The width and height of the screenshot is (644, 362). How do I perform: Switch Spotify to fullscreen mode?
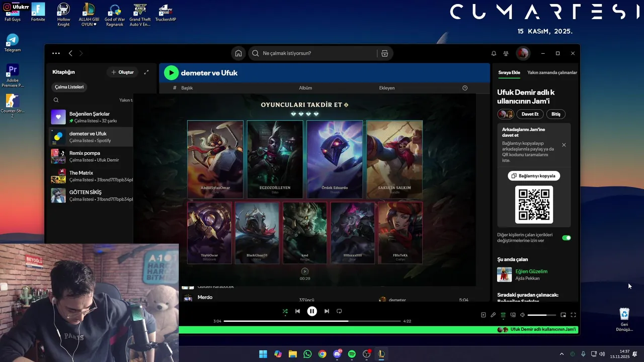573,315
